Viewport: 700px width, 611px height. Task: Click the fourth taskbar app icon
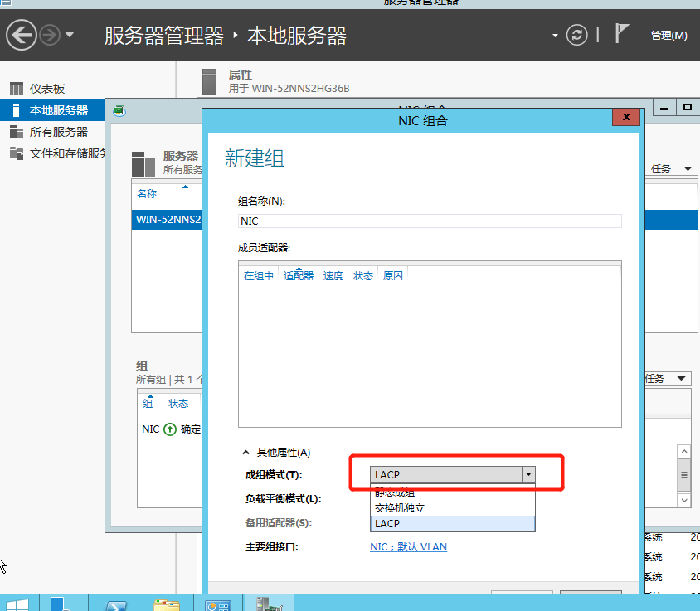[218, 605]
